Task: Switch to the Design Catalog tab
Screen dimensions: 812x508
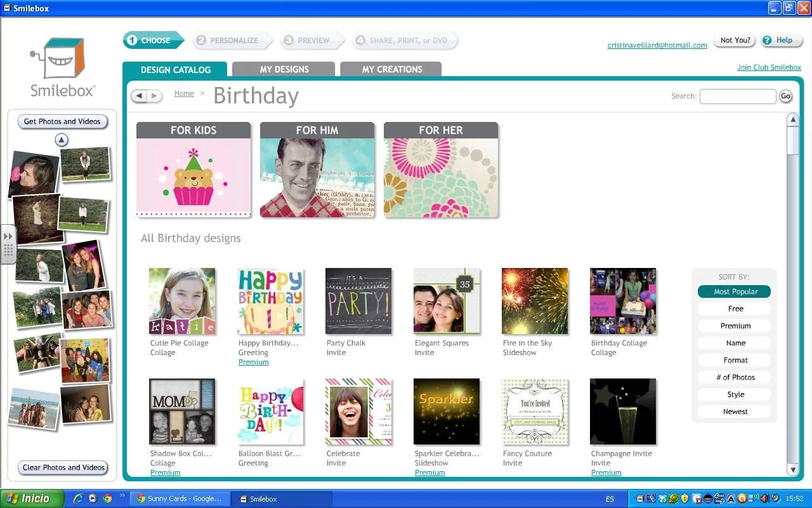Action: [x=175, y=70]
